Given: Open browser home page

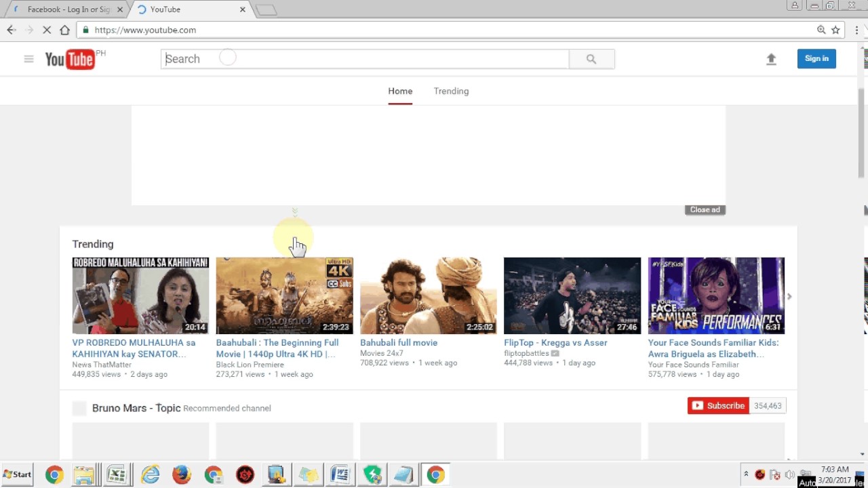Looking at the screenshot, I should click(x=64, y=30).
